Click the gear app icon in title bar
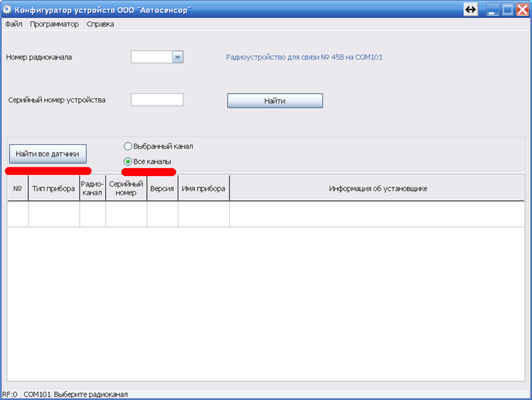Image resolution: width=532 pixels, height=400 pixels. 7,9
